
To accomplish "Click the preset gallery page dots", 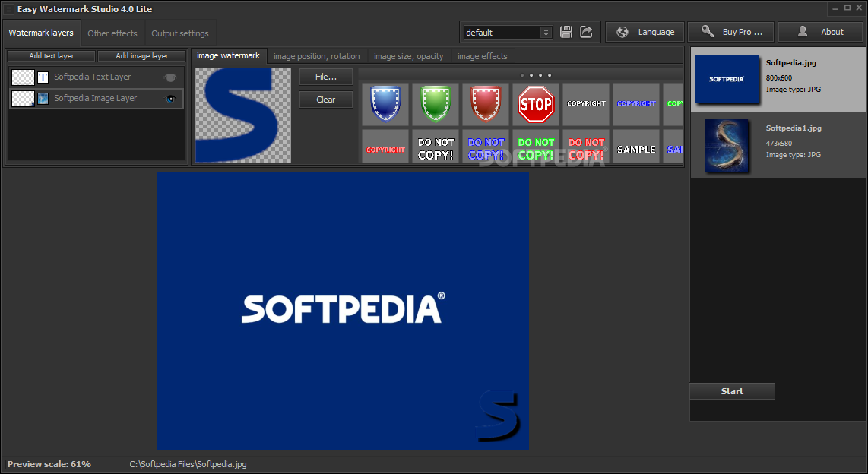I will (x=535, y=75).
